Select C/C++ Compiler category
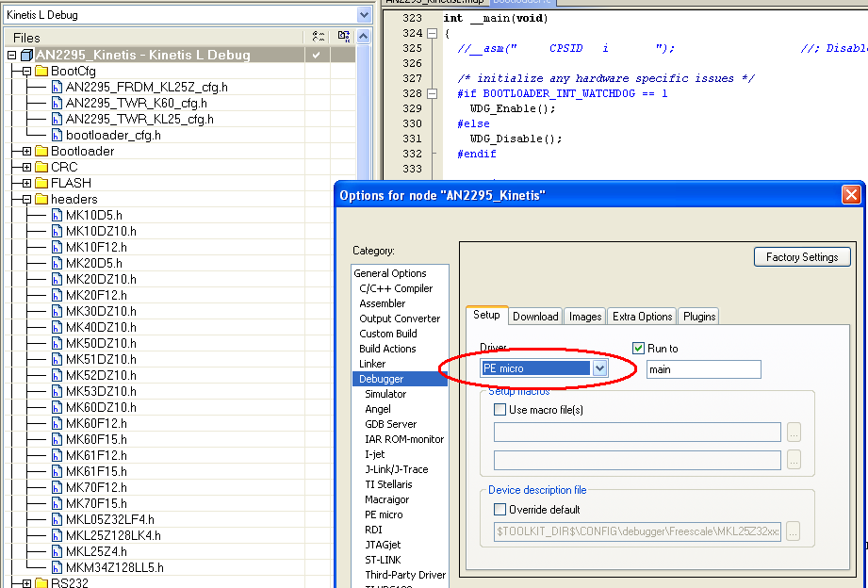 396,288
